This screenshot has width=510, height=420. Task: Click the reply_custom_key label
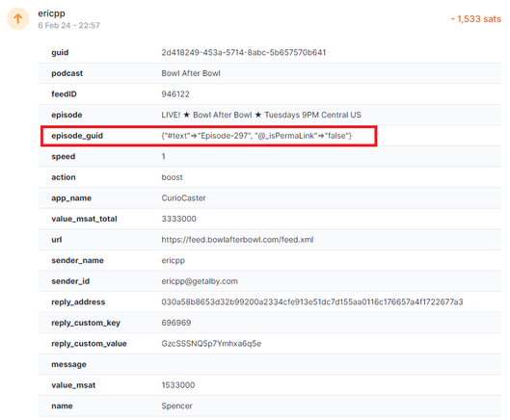[86, 323]
